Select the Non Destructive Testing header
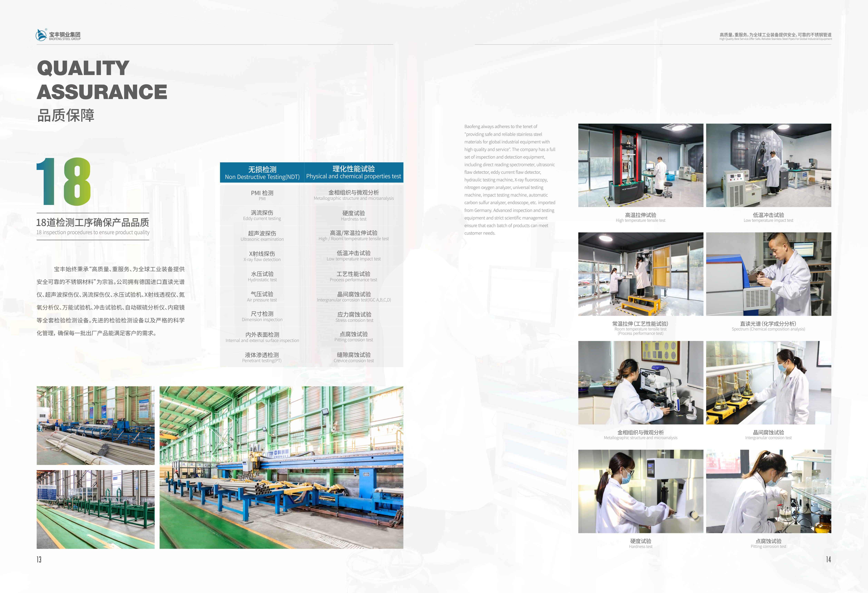Image resolution: width=868 pixels, height=593 pixels. [x=262, y=173]
